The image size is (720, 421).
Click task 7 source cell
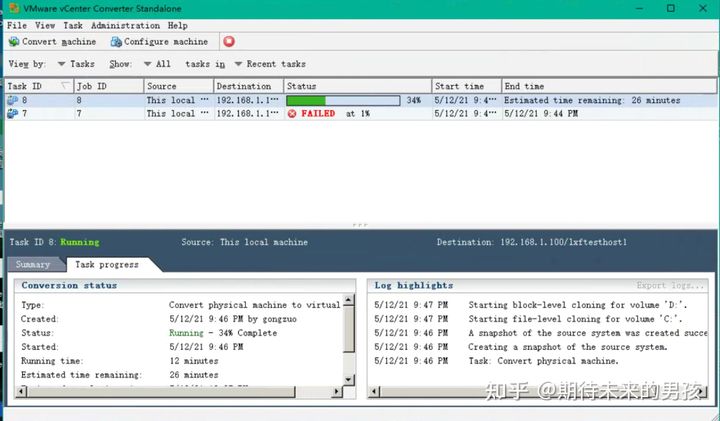pos(179,113)
